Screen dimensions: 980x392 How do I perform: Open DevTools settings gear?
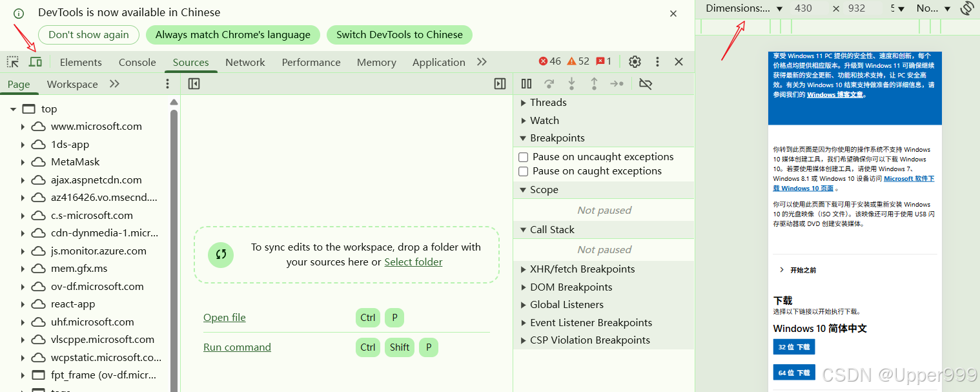point(635,62)
